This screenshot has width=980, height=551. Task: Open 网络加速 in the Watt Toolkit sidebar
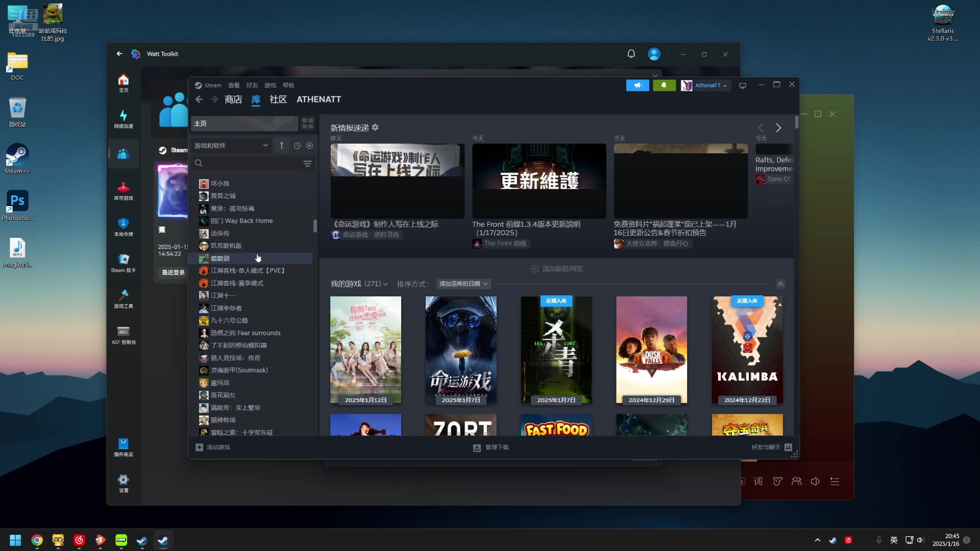(x=124, y=119)
